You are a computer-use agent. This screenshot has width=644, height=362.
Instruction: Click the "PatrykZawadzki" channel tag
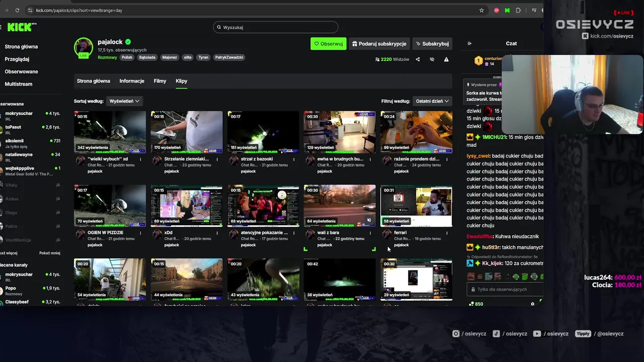pos(229,57)
